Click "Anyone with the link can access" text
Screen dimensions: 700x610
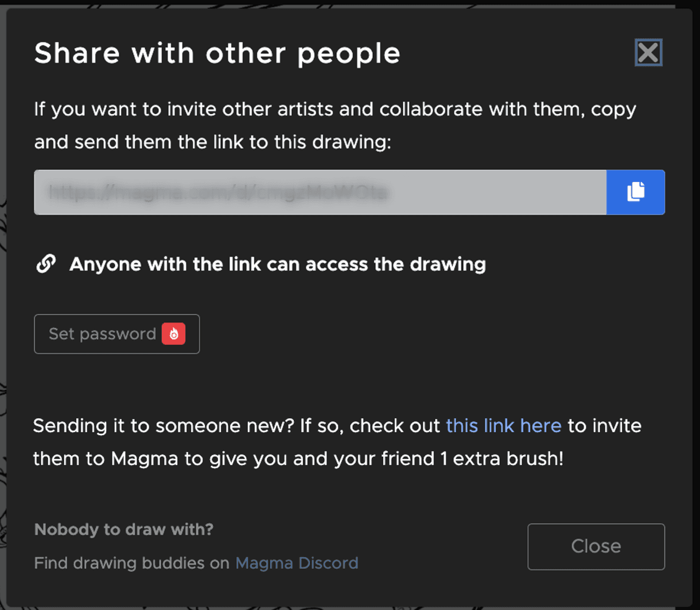pos(277,264)
